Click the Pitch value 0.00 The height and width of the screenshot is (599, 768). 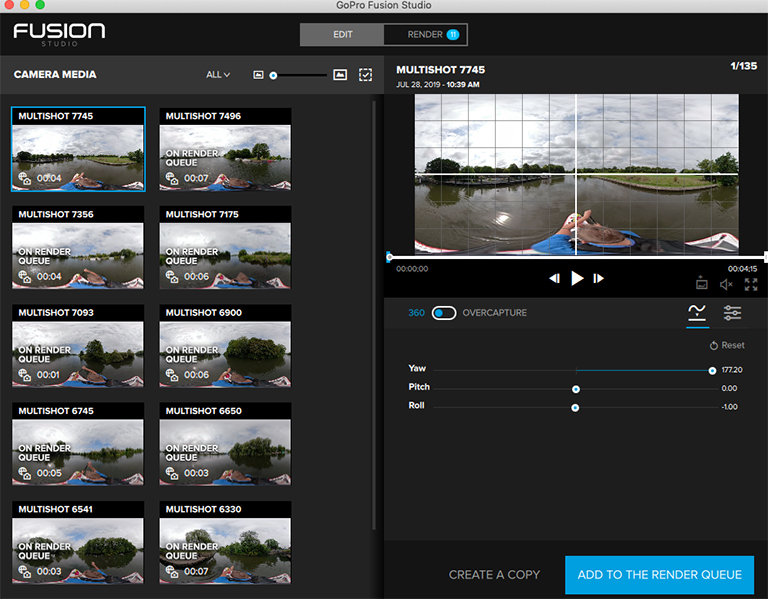point(729,388)
